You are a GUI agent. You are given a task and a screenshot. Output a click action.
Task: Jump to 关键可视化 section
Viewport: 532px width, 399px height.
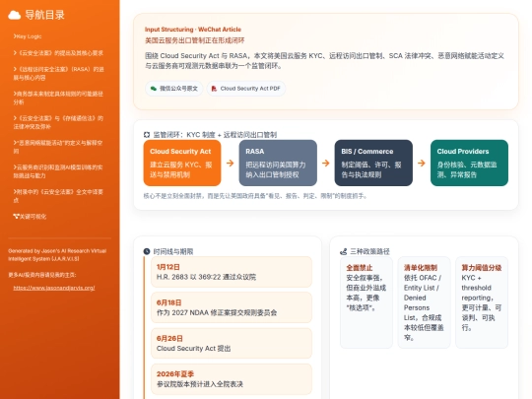[x=30, y=216]
